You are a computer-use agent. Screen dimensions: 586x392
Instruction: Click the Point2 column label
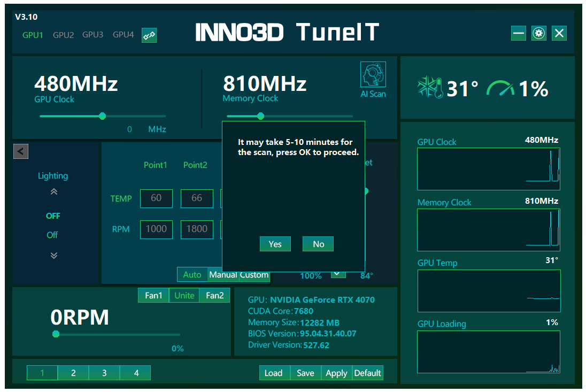[x=195, y=165]
